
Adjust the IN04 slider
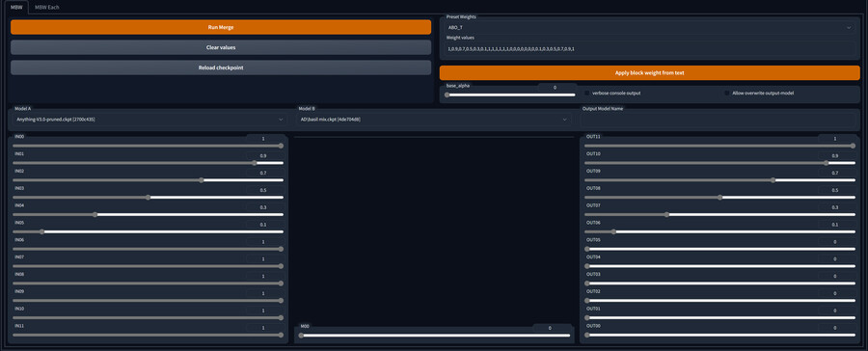click(149, 214)
